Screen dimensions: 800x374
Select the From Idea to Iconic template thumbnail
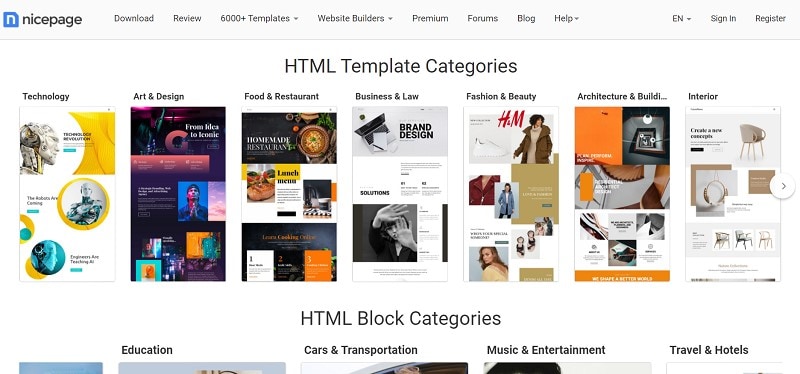pyautogui.click(x=178, y=194)
